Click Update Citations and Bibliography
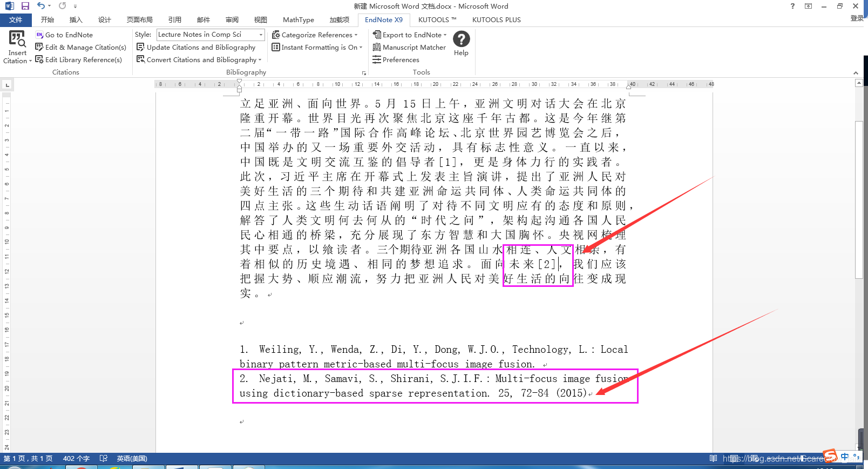 pos(196,47)
